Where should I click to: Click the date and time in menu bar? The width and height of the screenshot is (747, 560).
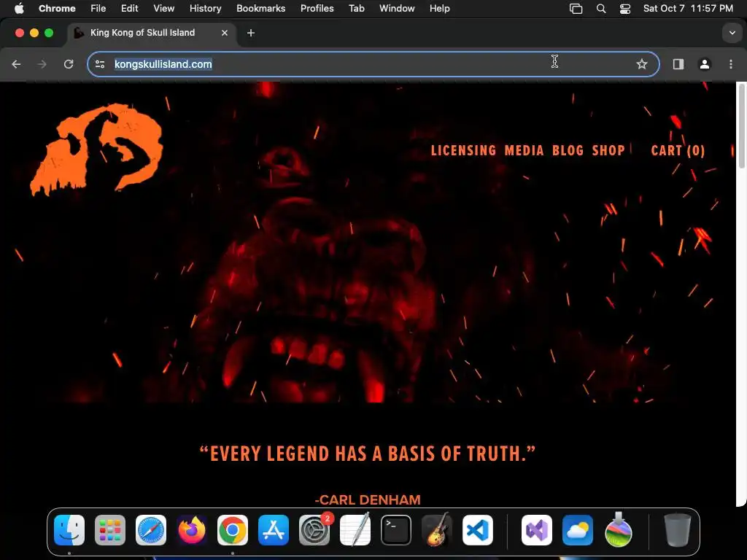click(688, 9)
